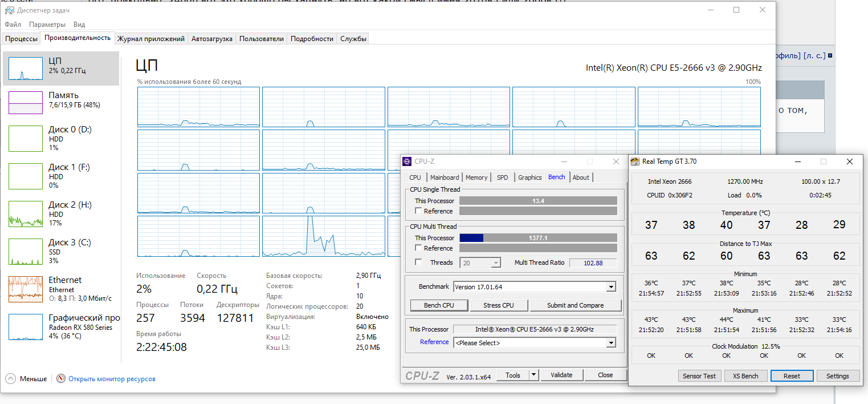The height and width of the screenshot is (404, 868).
Task: Click the Дескрипторы value 127811
Action: coord(235,318)
